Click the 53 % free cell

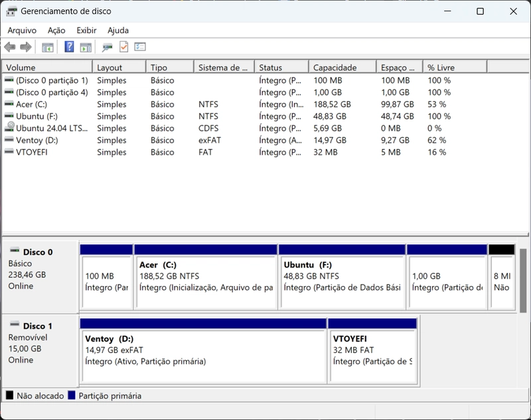click(x=437, y=104)
